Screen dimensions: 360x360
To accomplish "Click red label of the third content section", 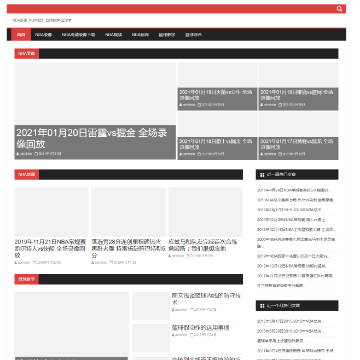I will click(27, 279).
